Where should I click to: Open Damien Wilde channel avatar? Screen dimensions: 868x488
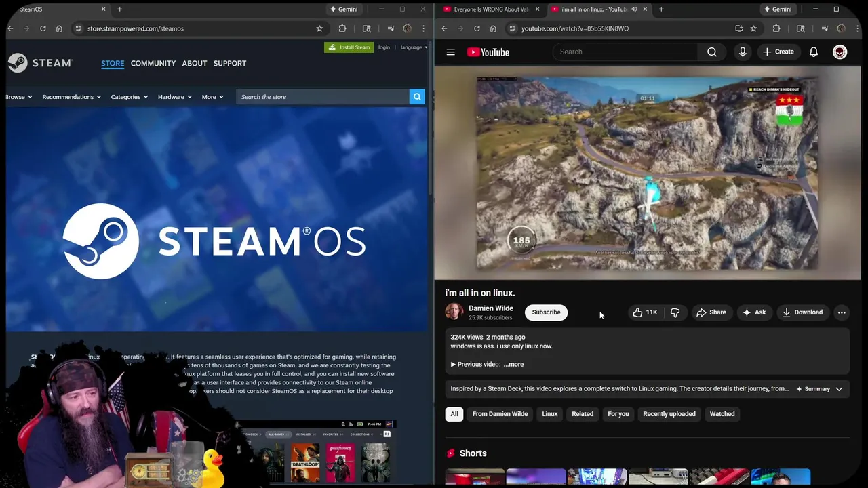click(x=454, y=312)
